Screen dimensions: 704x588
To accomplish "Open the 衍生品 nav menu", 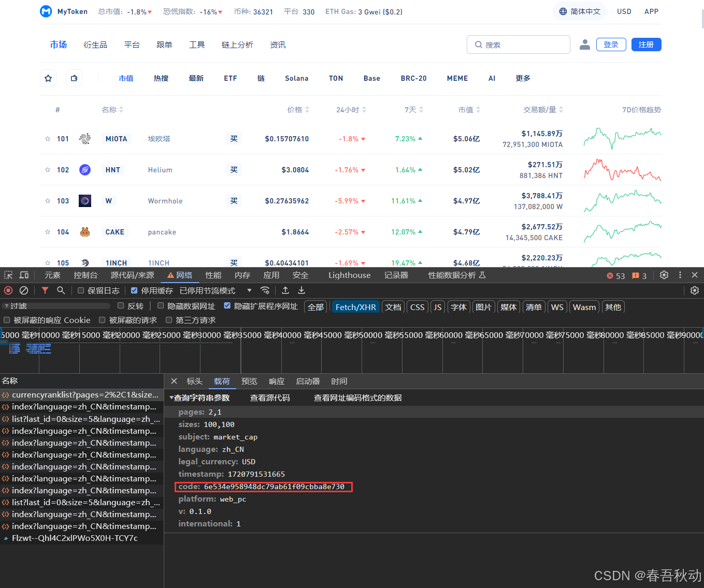I will 95,45.
